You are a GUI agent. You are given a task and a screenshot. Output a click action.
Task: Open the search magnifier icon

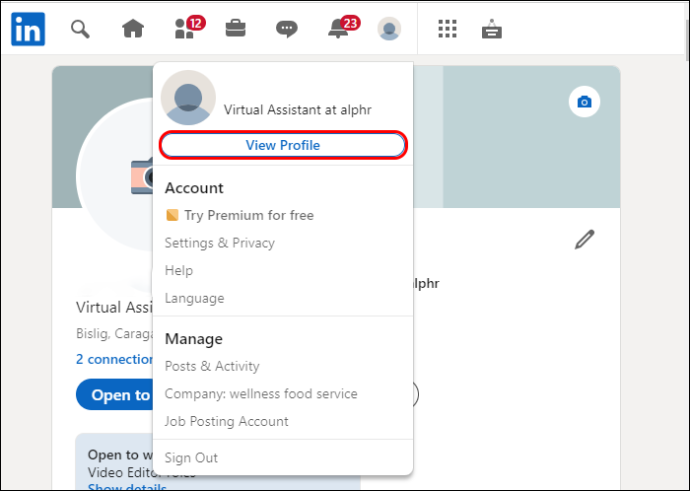[80, 29]
